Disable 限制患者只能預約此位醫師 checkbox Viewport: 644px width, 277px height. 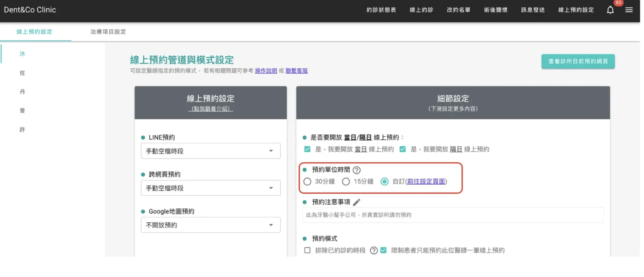point(383,250)
